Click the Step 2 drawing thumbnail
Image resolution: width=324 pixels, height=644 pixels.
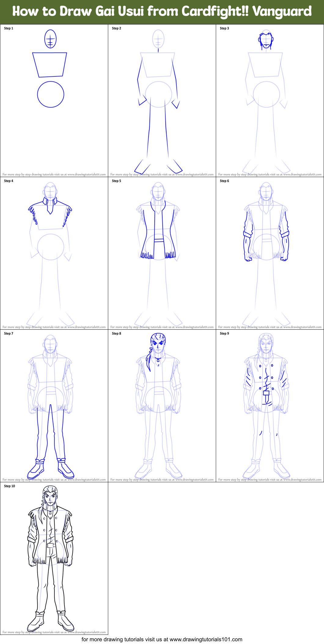coord(162,101)
